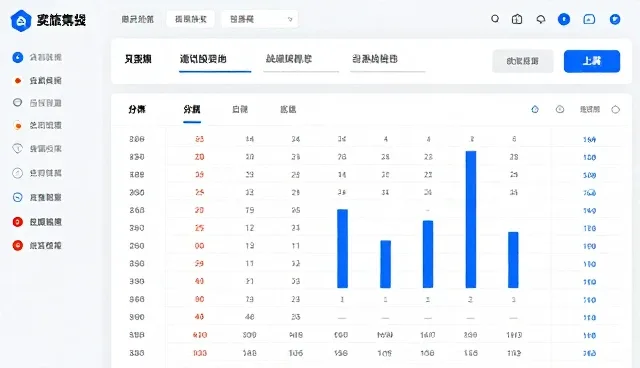
Task: Select the white pill tab in the header
Action: coord(191,19)
